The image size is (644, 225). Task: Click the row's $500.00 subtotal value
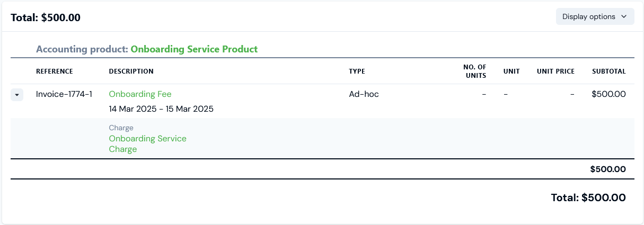coord(608,94)
